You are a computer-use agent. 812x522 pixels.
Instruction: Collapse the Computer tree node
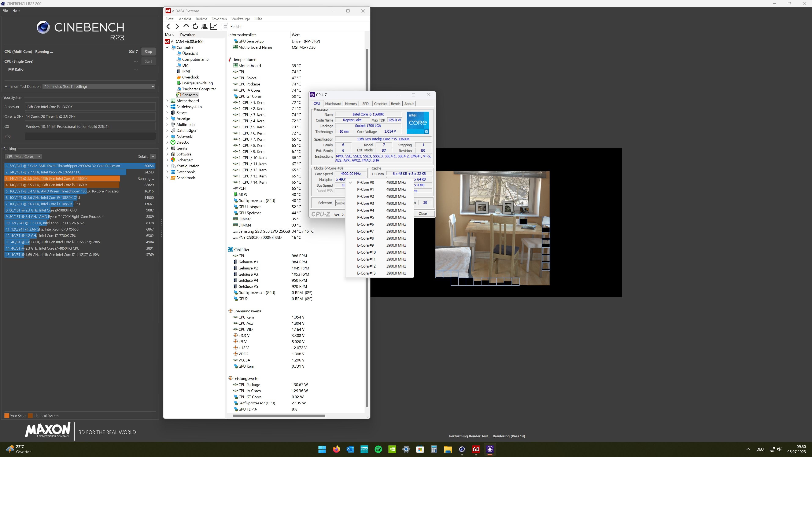(x=167, y=47)
